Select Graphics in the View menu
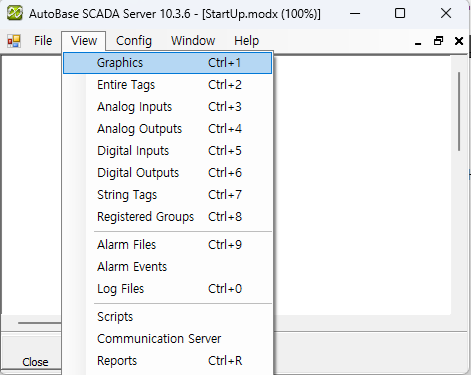This screenshot has width=471, height=375. coord(168,63)
